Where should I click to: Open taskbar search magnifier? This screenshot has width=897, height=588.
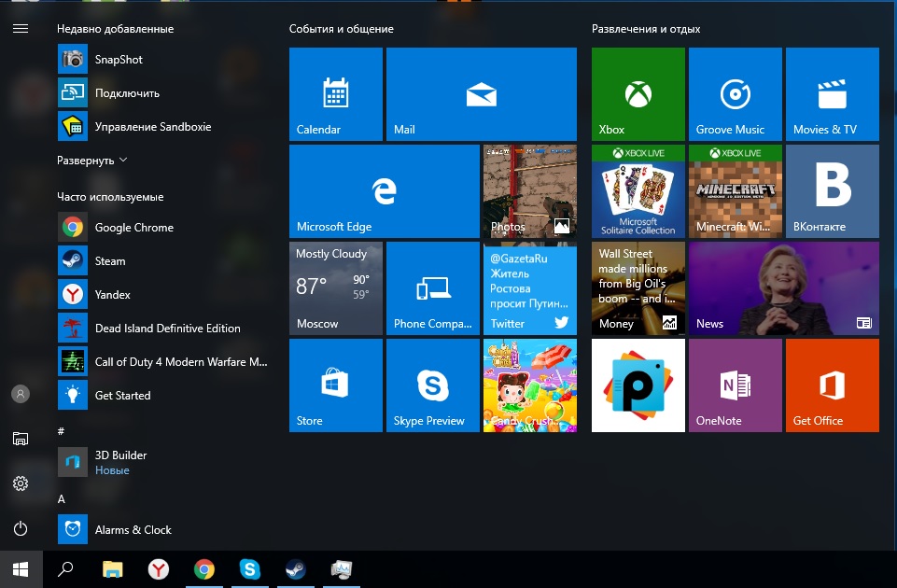tap(65, 569)
